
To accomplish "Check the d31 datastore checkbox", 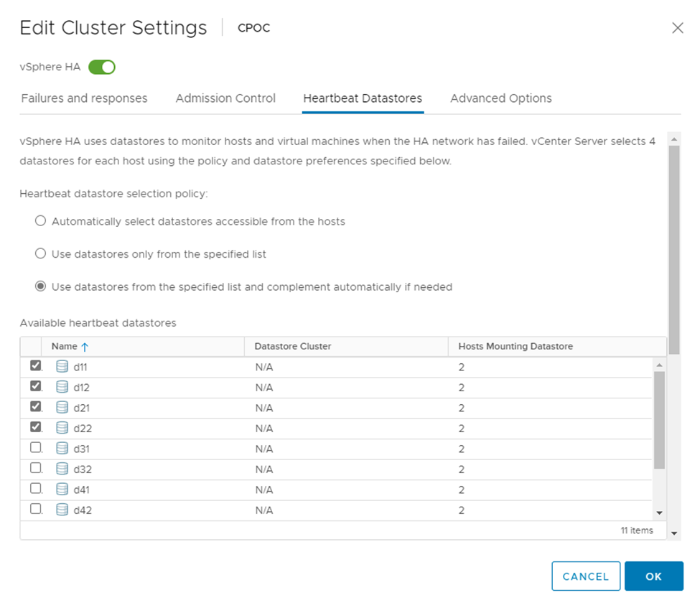I will [x=36, y=449].
